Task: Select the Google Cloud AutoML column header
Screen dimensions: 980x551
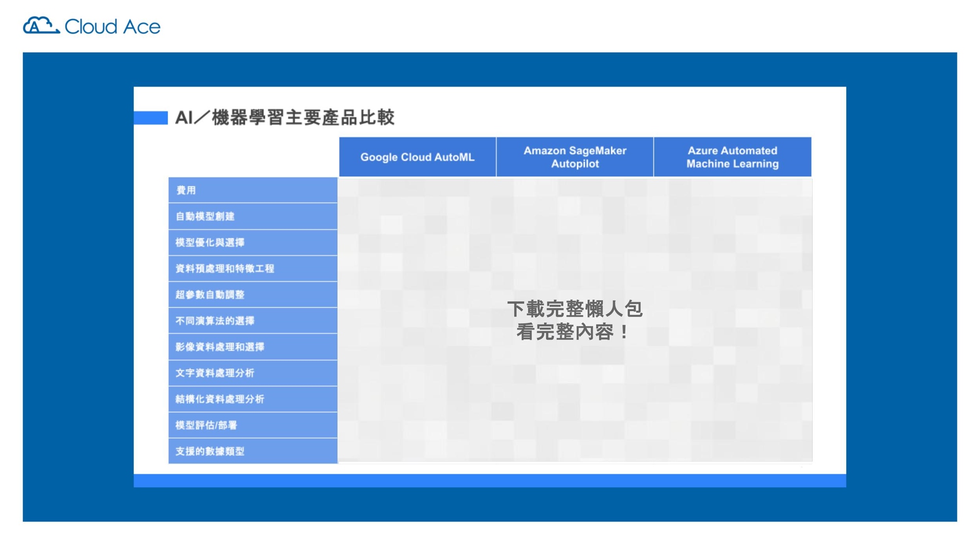Action: (417, 157)
